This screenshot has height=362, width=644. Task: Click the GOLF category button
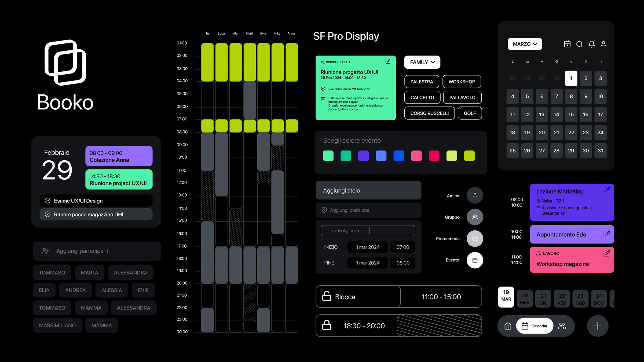point(470,113)
